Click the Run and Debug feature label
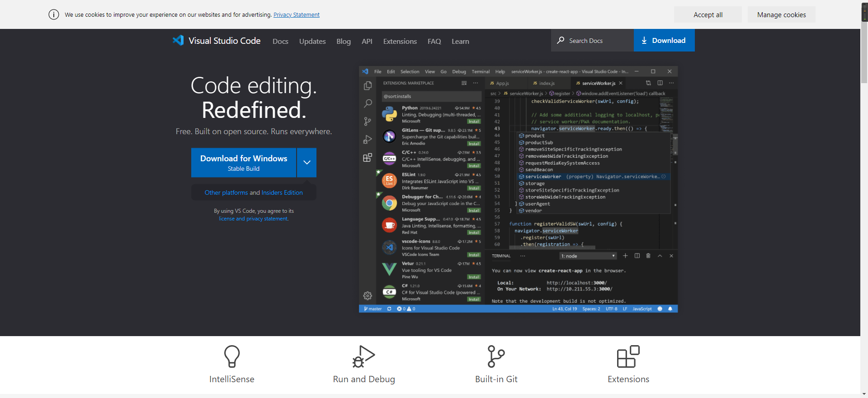 (x=364, y=379)
